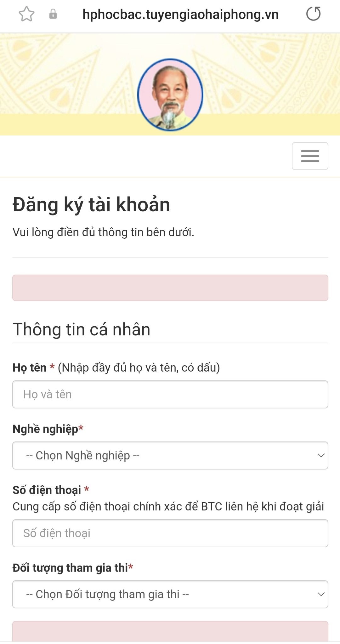Tap the bold 'Số điện thoại' label
Screen dimensions: 340x644
pos(47,490)
